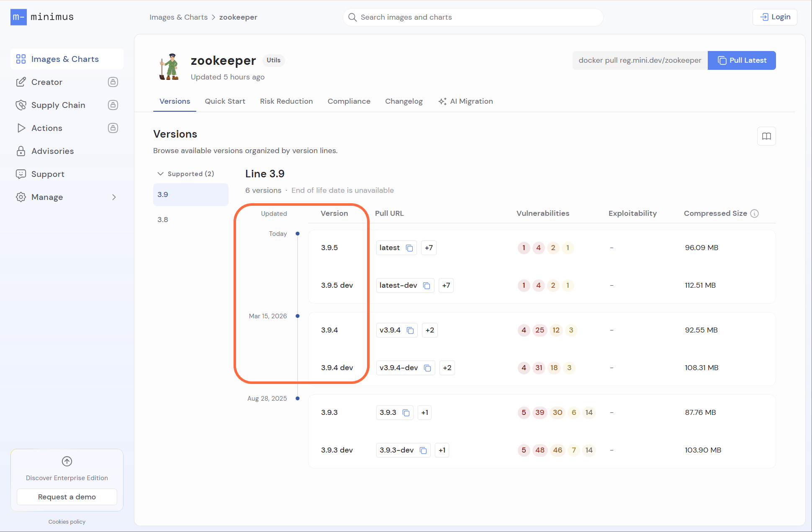Viewport: 812px width, 532px height.
Task: Show +2 more tags for v3.9.4
Action: pos(430,330)
